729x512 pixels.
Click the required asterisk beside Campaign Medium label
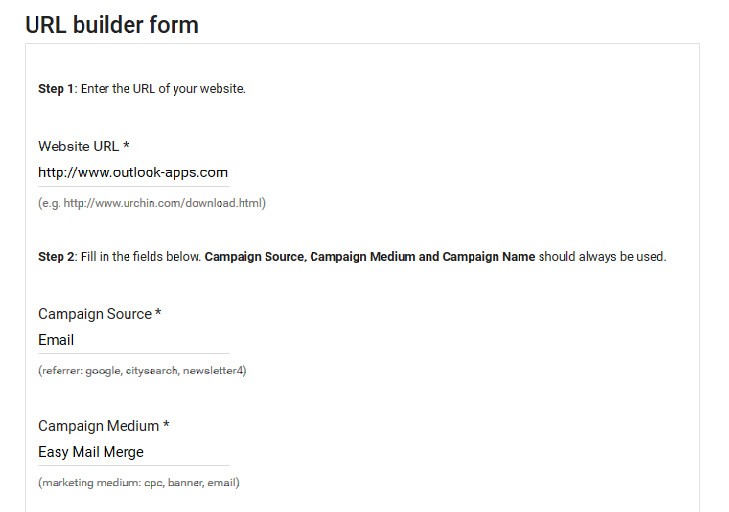(x=166, y=427)
